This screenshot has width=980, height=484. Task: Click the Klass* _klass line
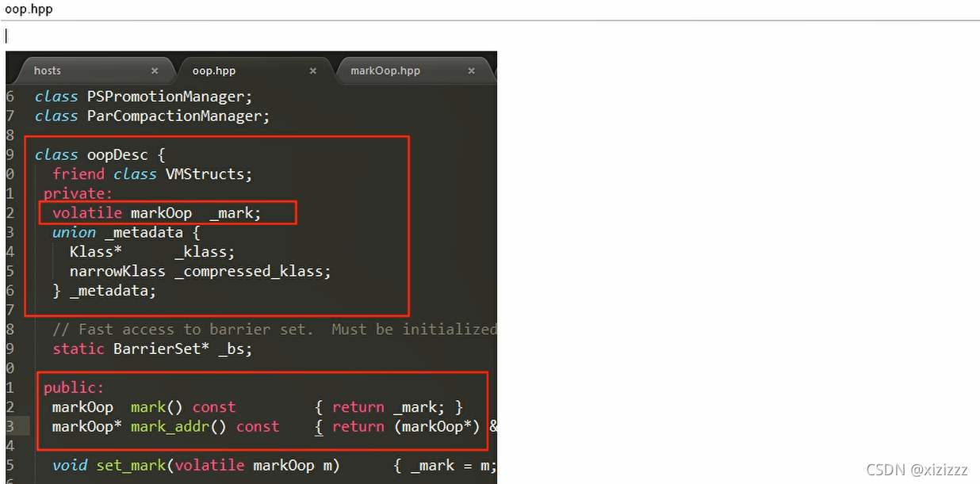click(152, 252)
